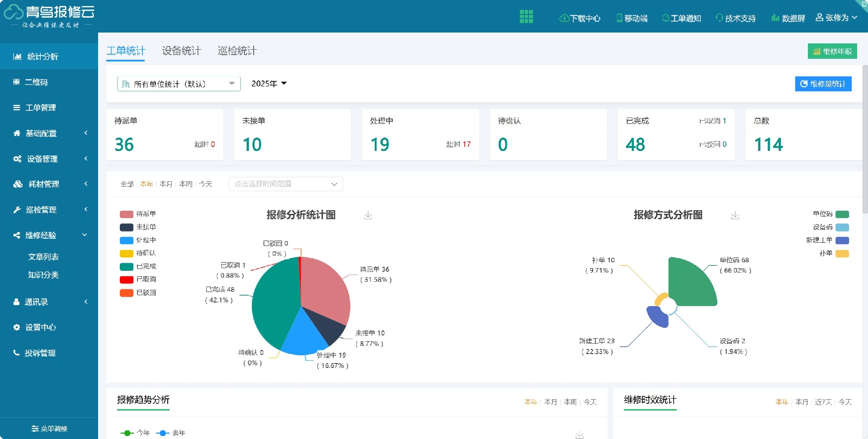Open the 巡检统计 tab
Screen dimensions: 868x439
click(x=236, y=51)
